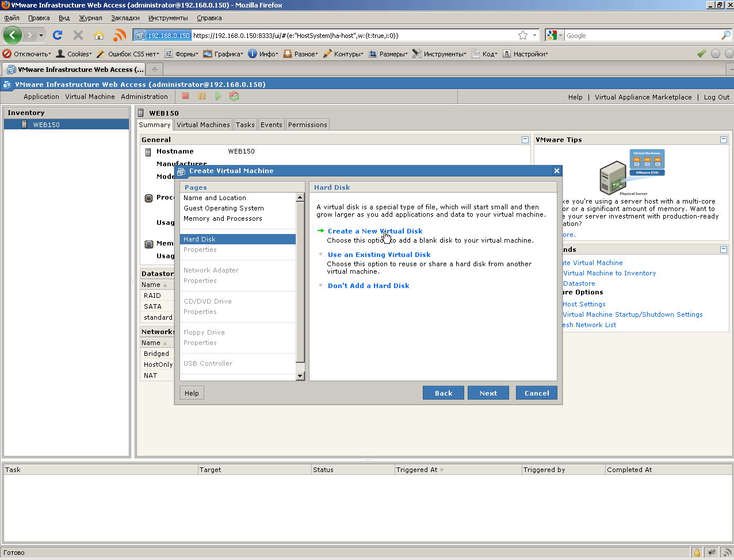The image size is (734, 560).
Task: Click the Suspend VM pause icon
Action: pos(202,96)
